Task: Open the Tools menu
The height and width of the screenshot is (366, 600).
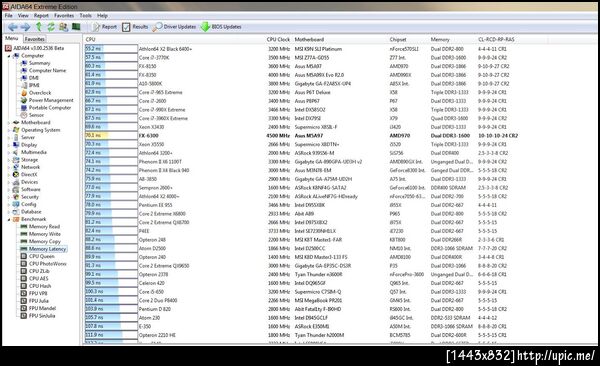Action: (x=85, y=16)
